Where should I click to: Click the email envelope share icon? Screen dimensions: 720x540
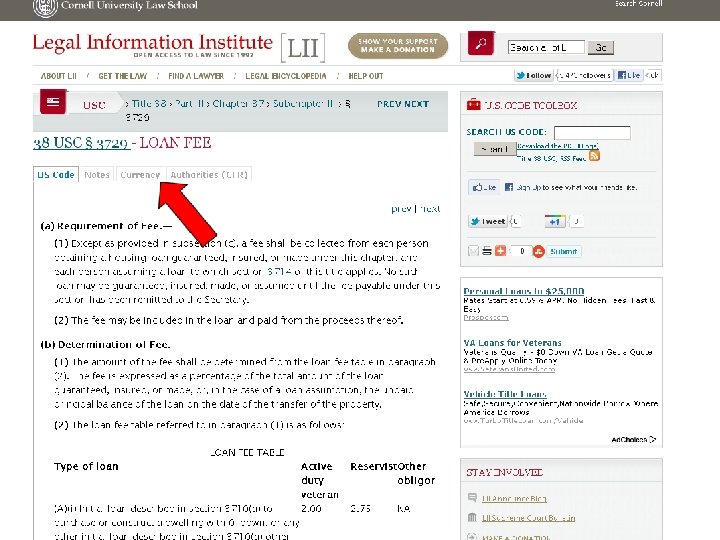[x=473, y=251]
